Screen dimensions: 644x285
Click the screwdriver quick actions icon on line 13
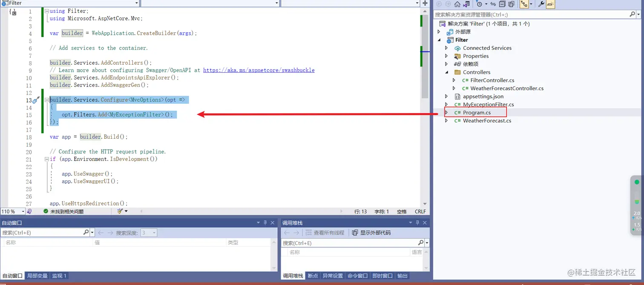[36, 100]
